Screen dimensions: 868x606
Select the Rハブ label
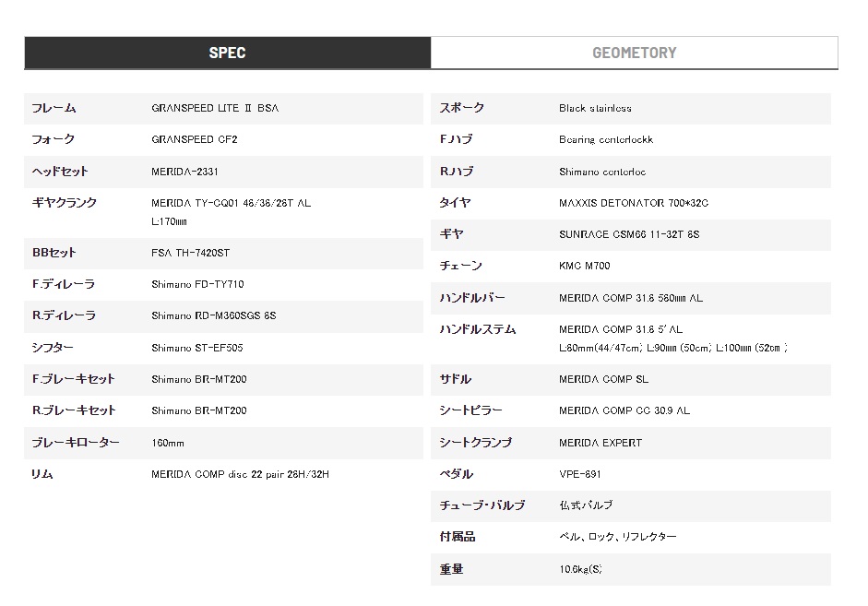coord(457,172)
